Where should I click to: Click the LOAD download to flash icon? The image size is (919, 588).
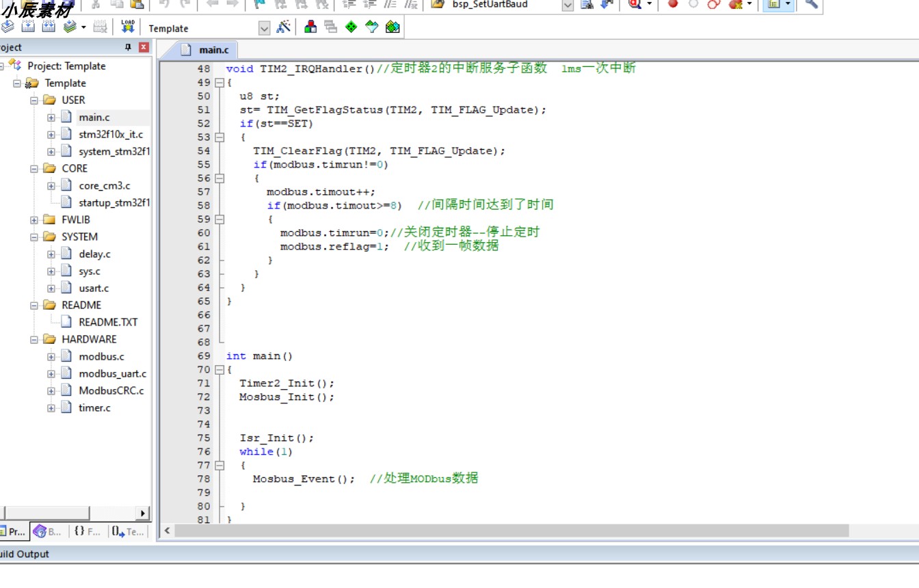(128, 27)
